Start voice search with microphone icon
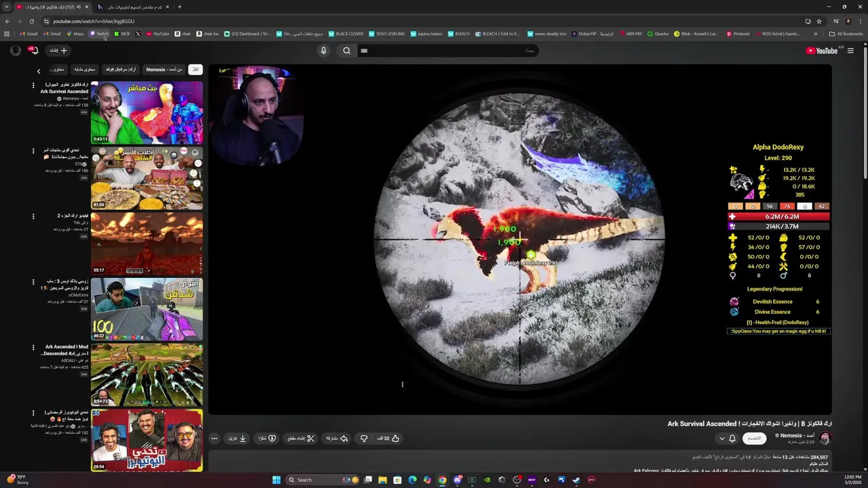Screen dimensions: 868x488 323,50
